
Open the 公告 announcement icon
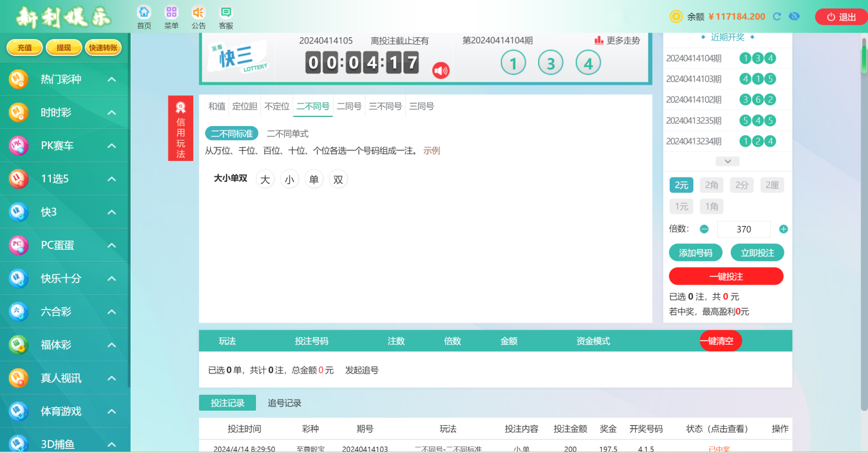coord(198,12)
